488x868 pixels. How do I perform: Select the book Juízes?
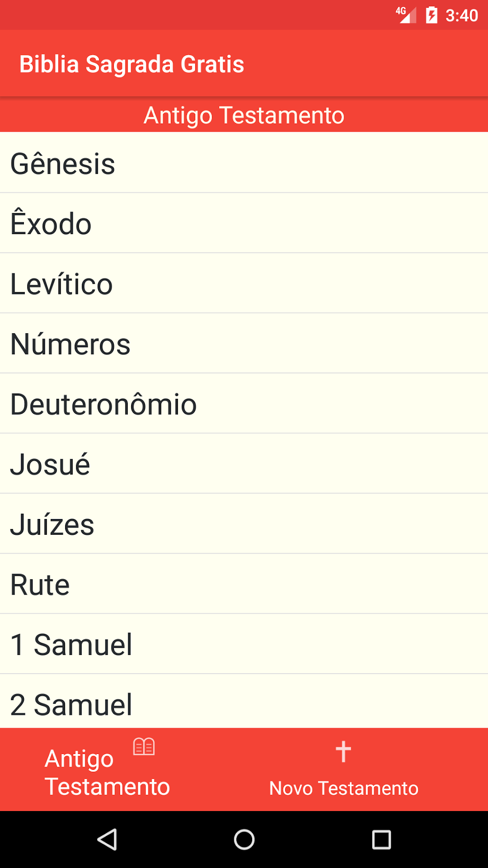[244, 524]
